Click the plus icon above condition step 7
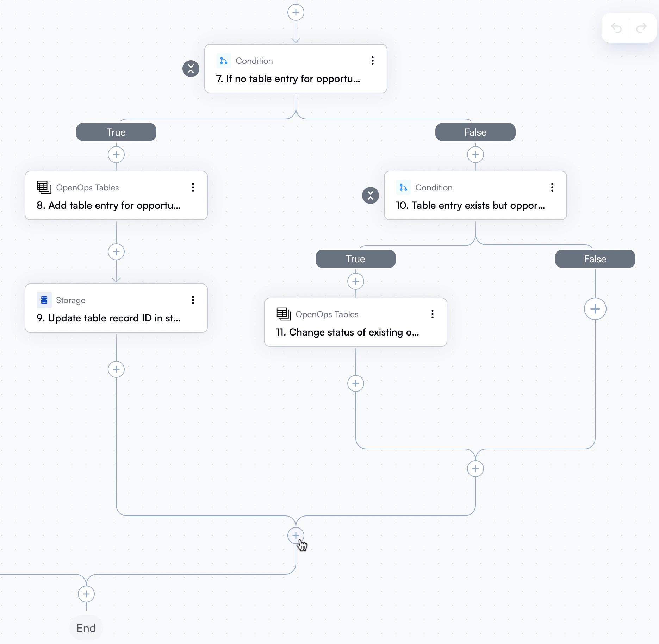The height and width of the screenshot is (644, 659). 296,12
